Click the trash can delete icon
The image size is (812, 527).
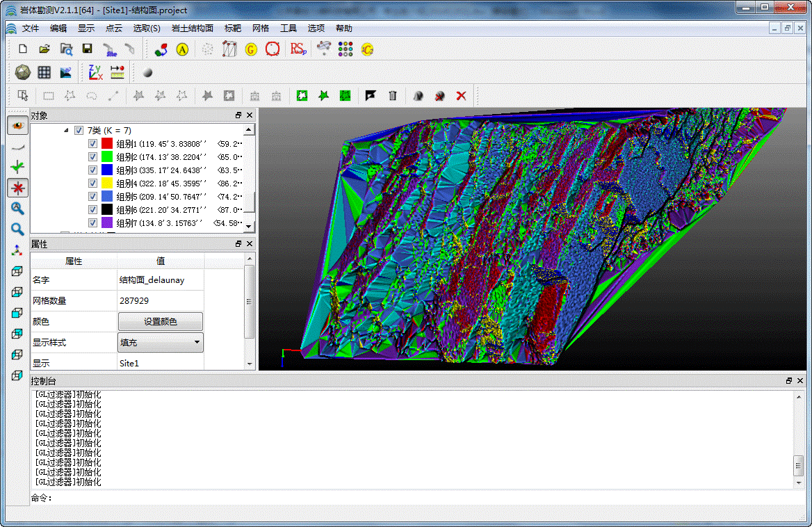click(x=393, y=96)
